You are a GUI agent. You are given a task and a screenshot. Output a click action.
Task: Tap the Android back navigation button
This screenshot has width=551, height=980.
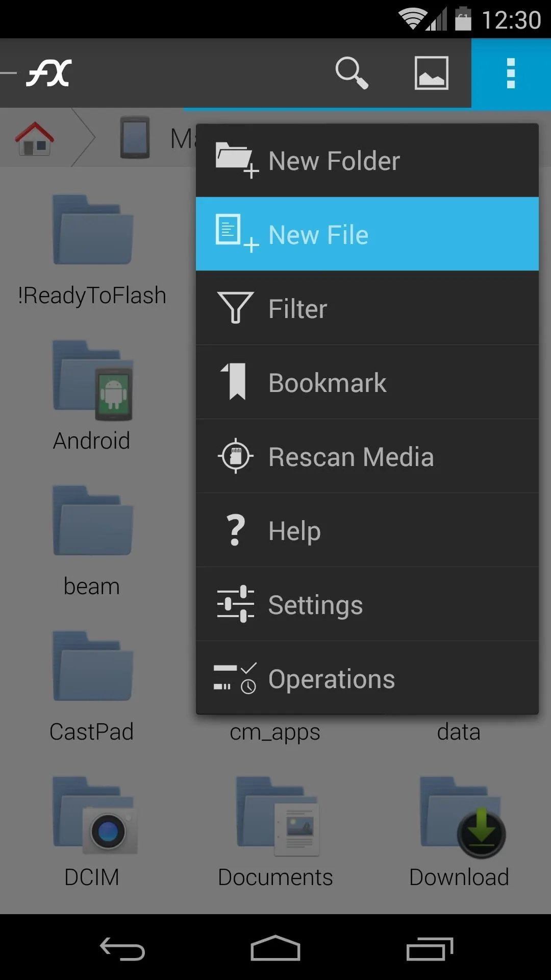pos(122,948)
